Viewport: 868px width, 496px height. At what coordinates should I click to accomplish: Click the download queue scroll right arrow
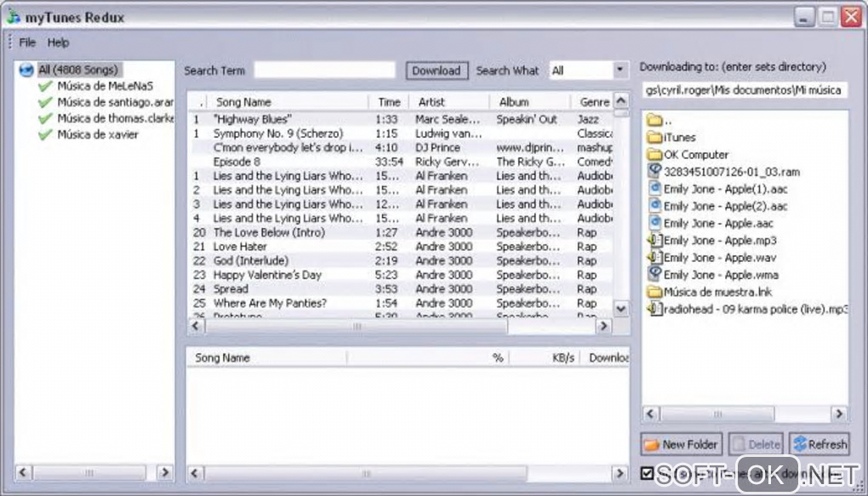(x=620, y=473)
